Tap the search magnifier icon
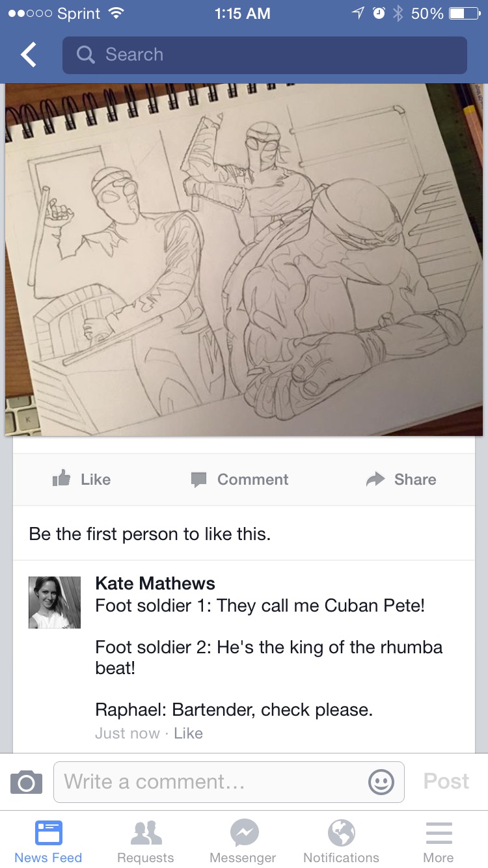Screen dimensions: 488x868 (x=85, y=55)
